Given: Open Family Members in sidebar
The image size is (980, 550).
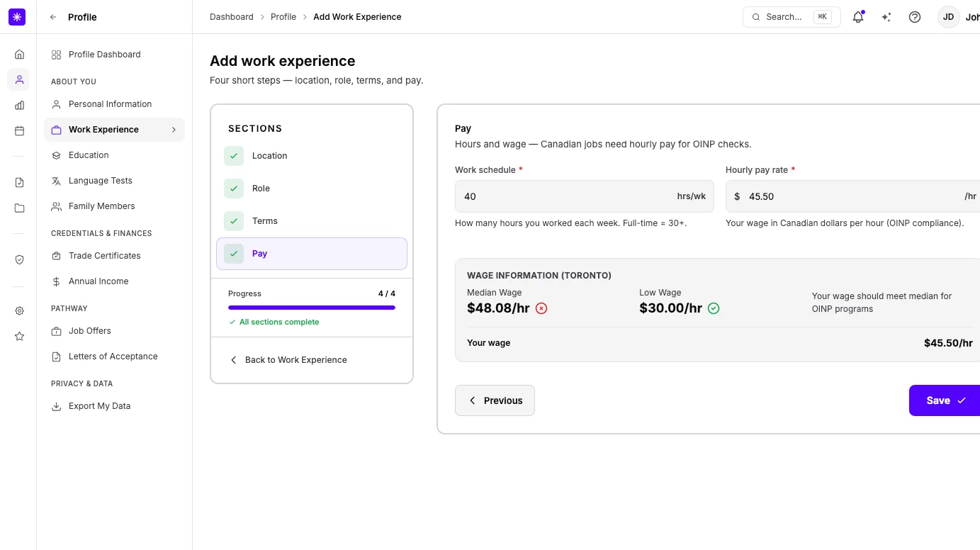Looking at the screenshot, I should 114,206.
